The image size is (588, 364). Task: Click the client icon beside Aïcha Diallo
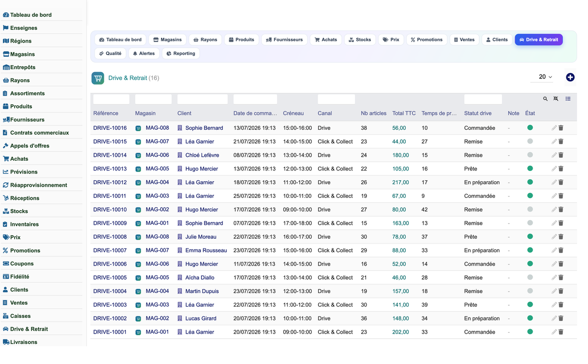click(x=180, y=278)
